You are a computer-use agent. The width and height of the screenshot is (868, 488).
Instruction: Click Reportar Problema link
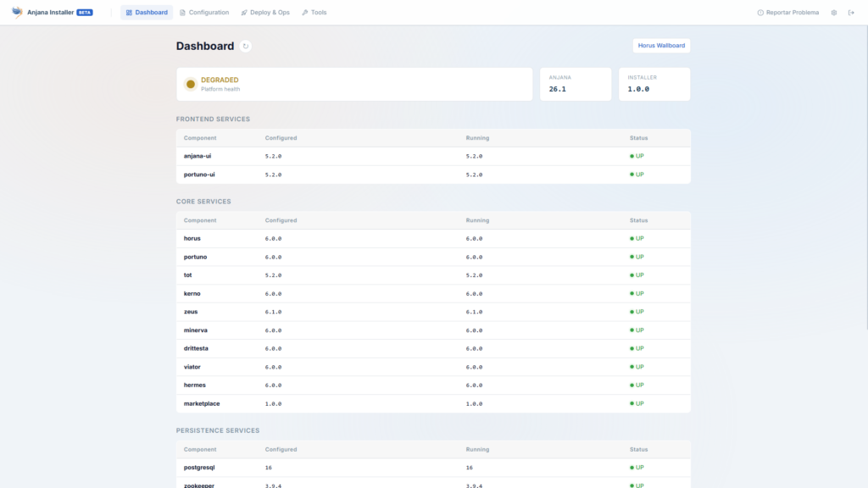coord(787,12)
